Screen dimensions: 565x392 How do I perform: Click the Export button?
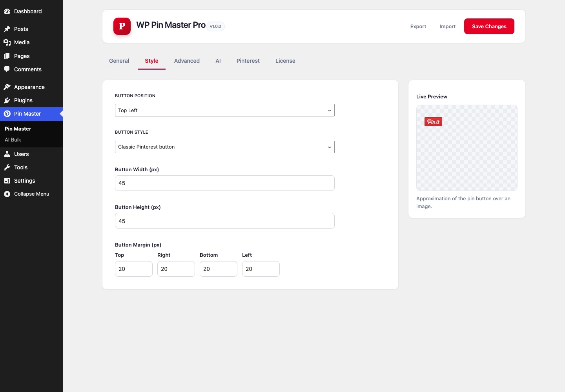418,26
